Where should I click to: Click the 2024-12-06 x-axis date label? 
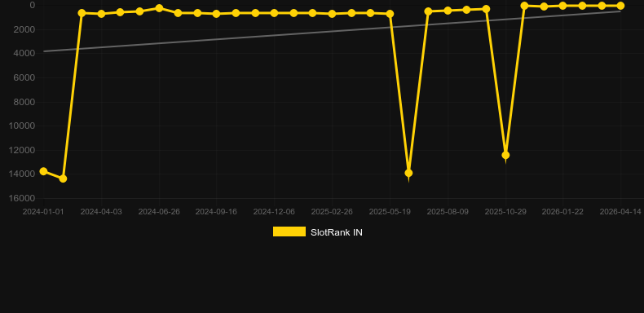click(x=274, y=212)
